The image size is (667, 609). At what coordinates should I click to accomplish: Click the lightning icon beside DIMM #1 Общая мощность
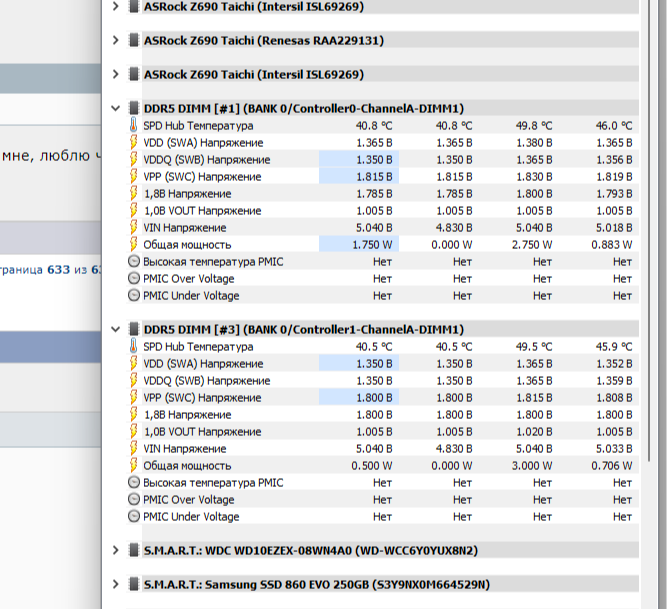pos(134,244)
